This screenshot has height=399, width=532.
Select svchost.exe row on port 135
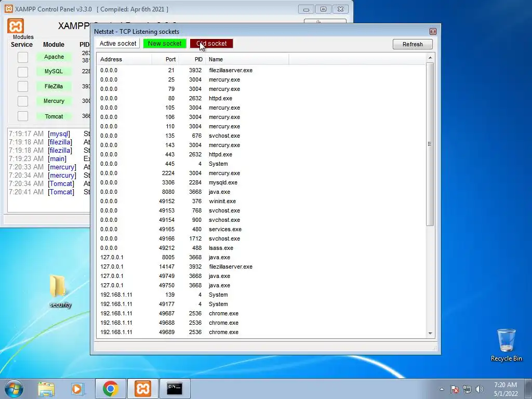point(261,136)
